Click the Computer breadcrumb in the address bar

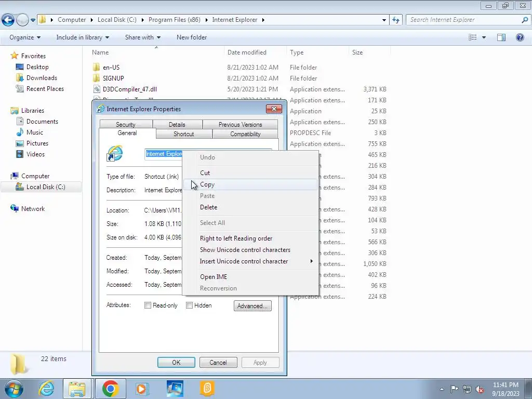coord(72,20)
